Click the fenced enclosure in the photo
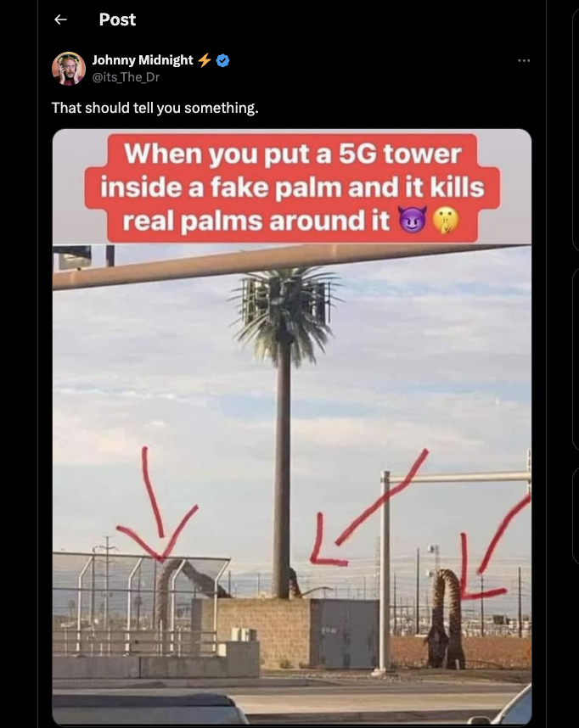The width and height of the screenshot is (579, 728). point(141,603)
